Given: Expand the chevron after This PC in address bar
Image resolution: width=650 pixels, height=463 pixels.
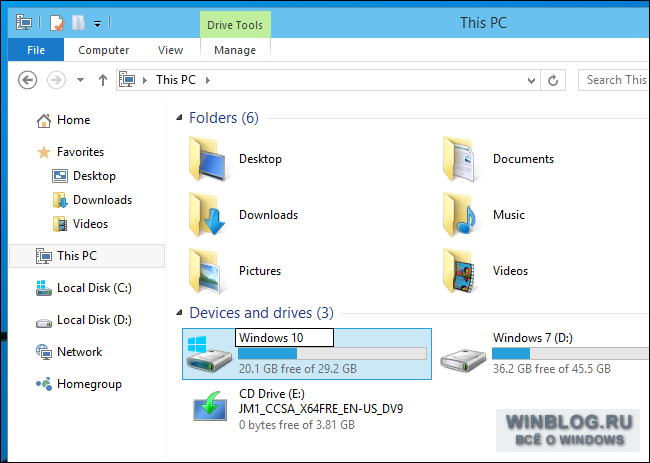Looking at the screenshot, I should pyautogui.click(x=208, y=80).
